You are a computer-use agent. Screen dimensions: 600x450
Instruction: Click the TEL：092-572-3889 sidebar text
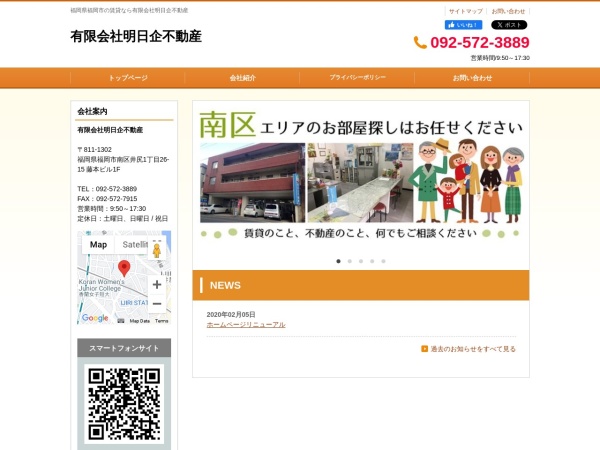point(107,189)
